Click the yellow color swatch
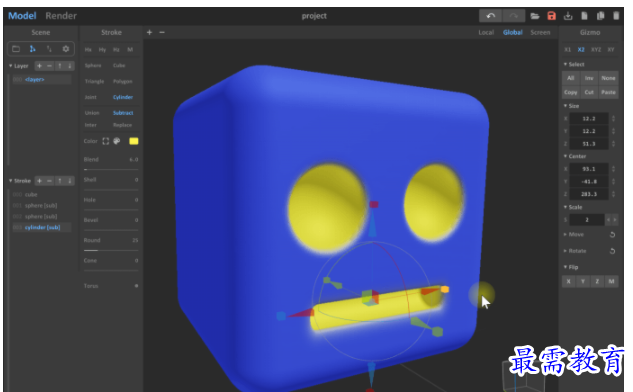This screenshot has height=392, width=633. (x=134, y=141)
